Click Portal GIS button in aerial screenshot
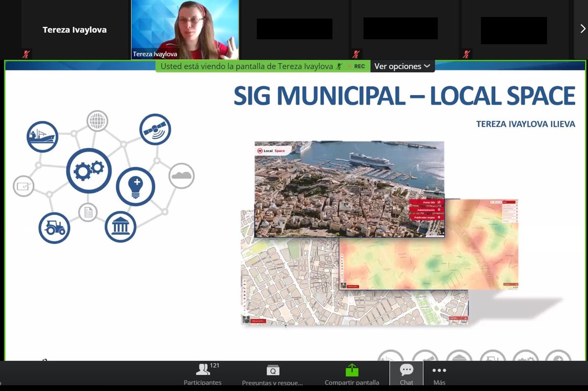This screenshot has height=391, width=588. 426,202
